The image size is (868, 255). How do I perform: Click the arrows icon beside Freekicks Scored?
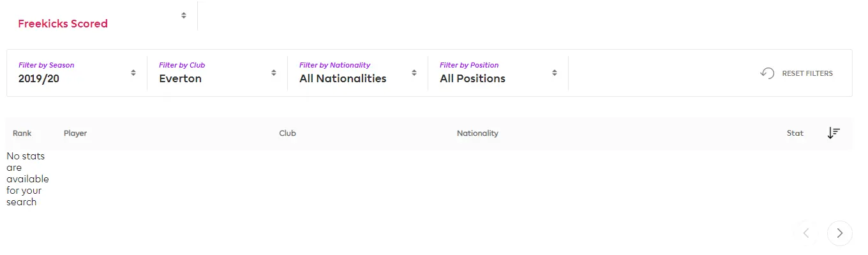coord(184,15)
